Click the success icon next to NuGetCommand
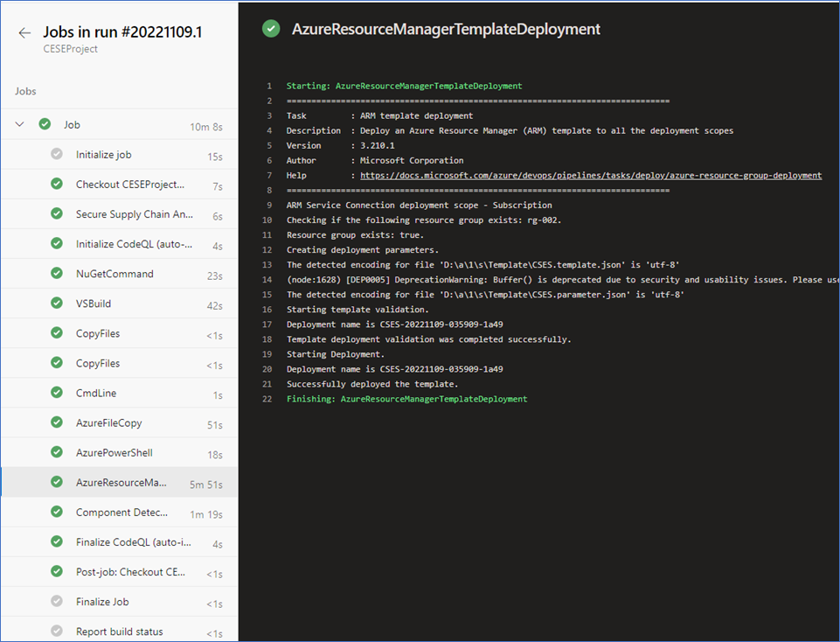Viewport: 840px width, 642px height. (57, 273)
